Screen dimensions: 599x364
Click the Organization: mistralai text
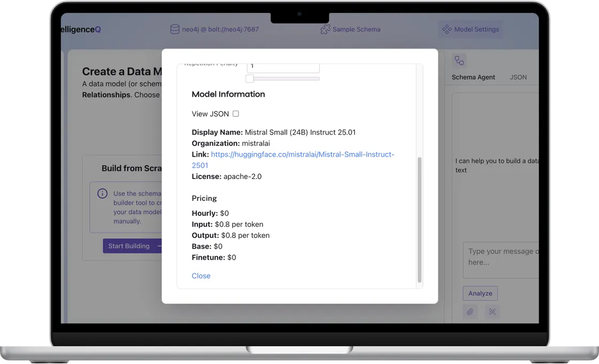231,143
